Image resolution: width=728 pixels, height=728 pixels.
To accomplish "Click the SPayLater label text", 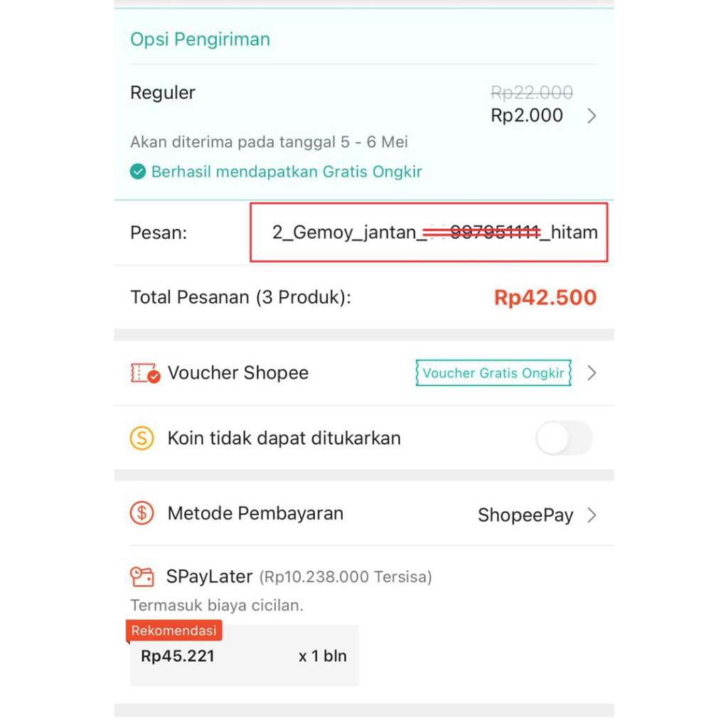I will 210,577.
